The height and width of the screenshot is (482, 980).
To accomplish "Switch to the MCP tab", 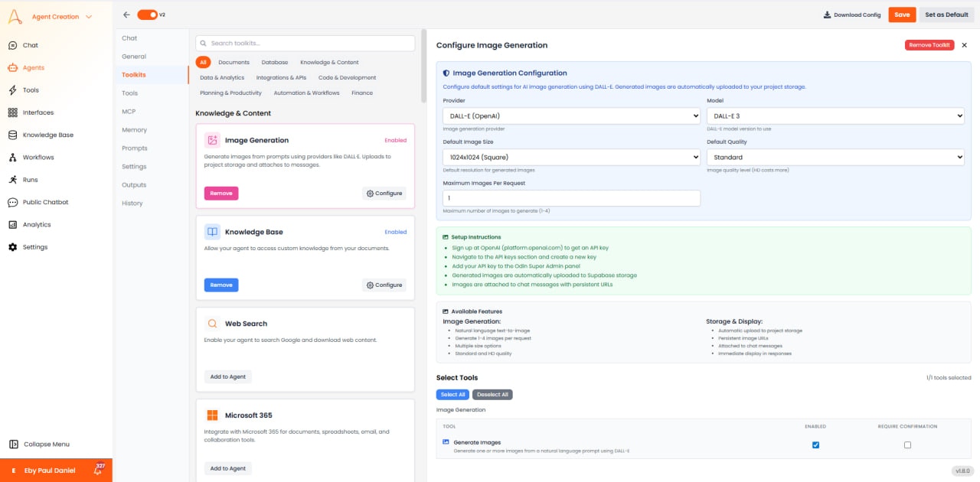I will click(x=128, y=111).
